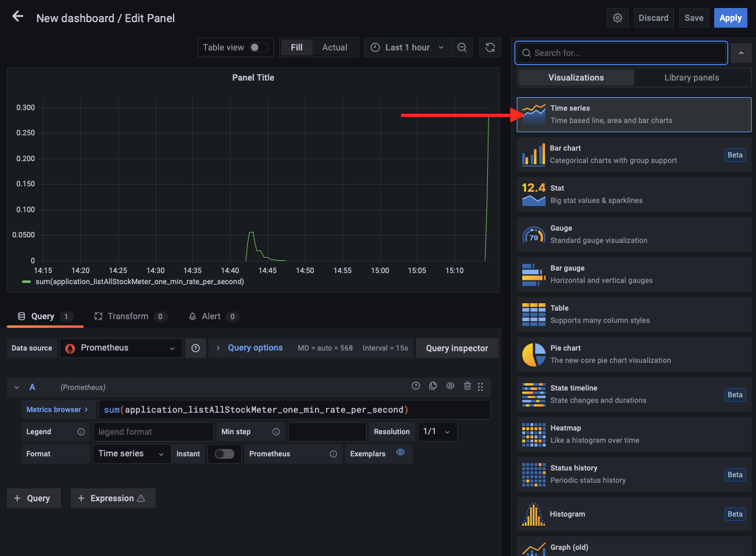Screen dimensions: 756x556
Task: Duplicate query A with copy icon
Action: coord(433,386)
